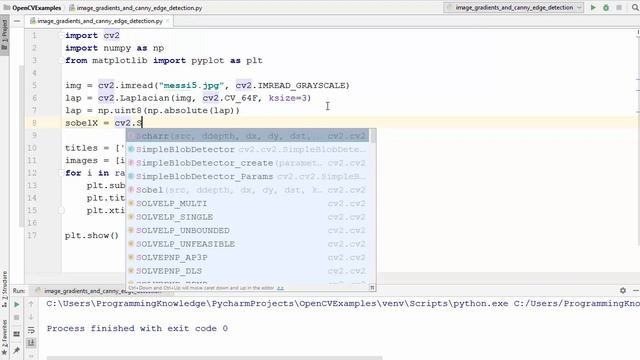Viewport: 640px width, 360px height.
Task: Click the restore layout icon in the Run panel
Action: [x=17, y=334]
